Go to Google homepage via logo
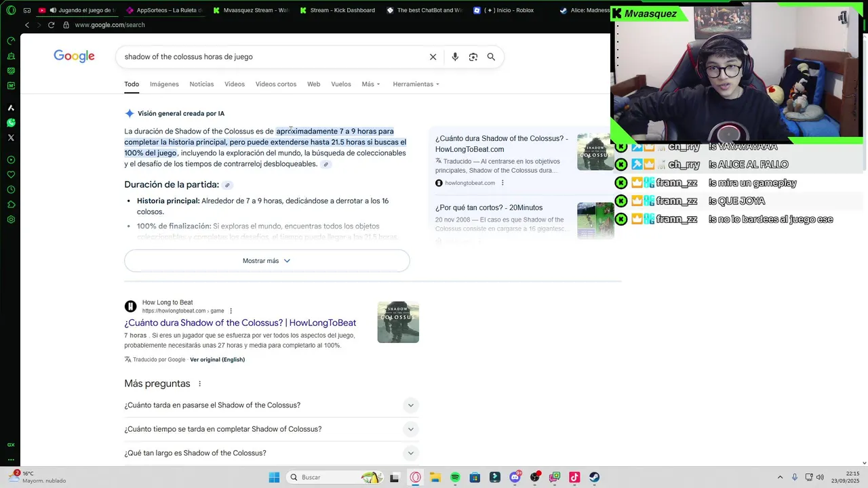868x488 pixels. pos(74,56)
